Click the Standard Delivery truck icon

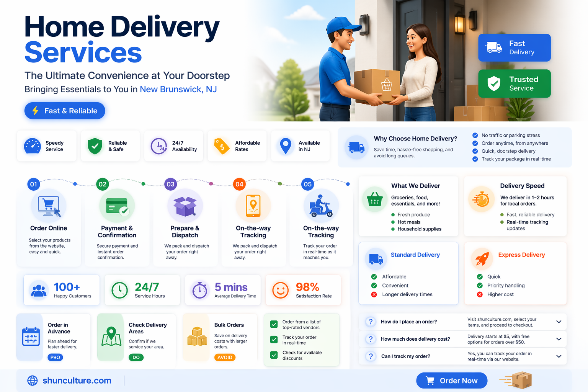(376, 259)
